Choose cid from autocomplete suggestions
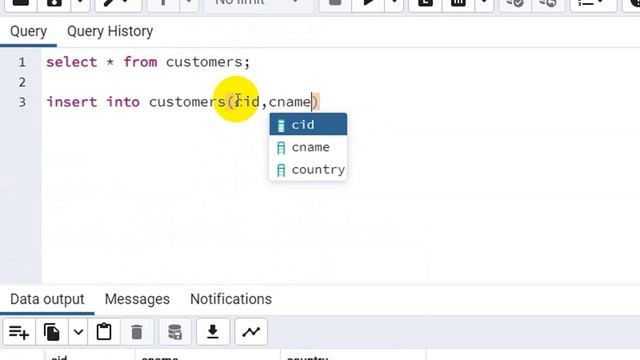The width and height of the screenshot is (640, 360). click(308, 124)
